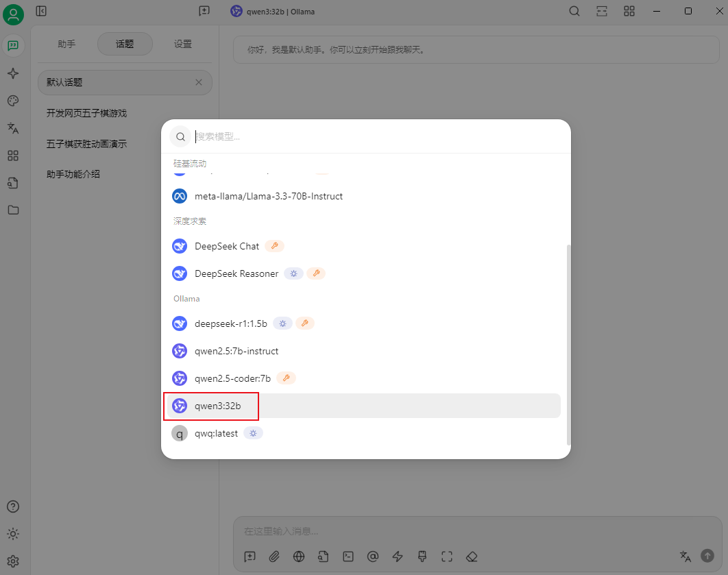Image resolution: width=728 pixels, height=575 pixels.
Task: Toggle web search globe icon
Action: (299, 556)
